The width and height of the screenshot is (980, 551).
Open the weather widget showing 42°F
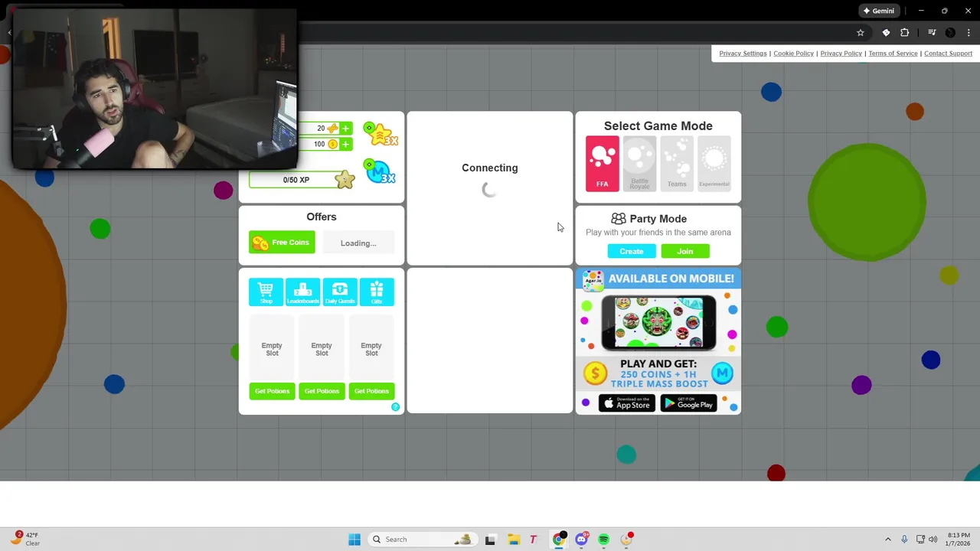[x=24, y=540]
